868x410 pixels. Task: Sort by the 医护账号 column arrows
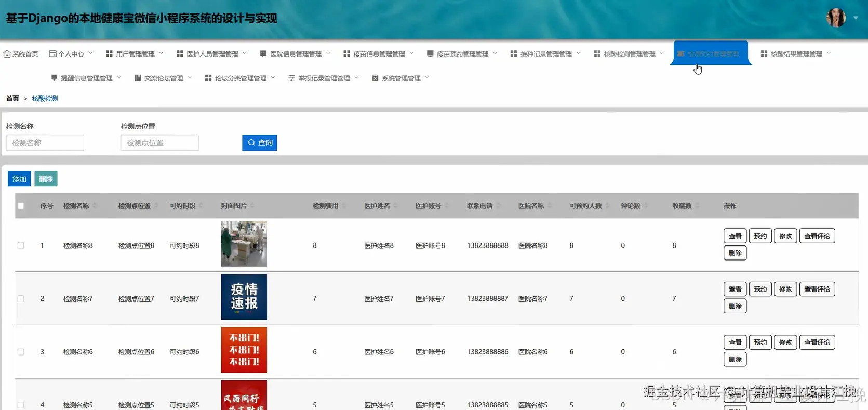[x=447, y=206]
